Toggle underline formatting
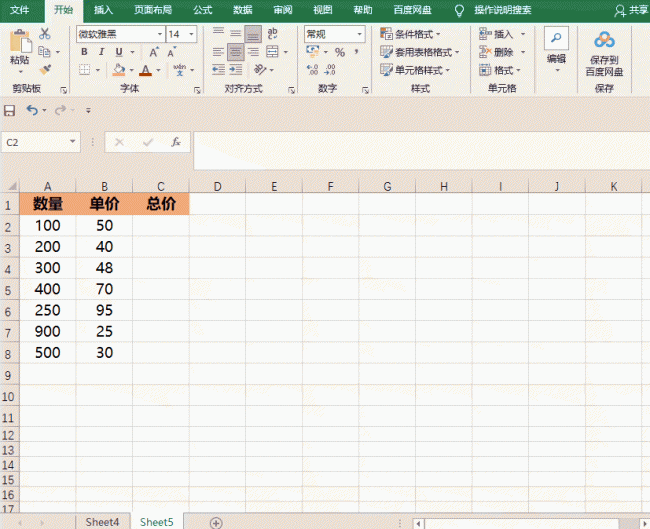The width and height of the screenshot is (650, 529). (x=119, y=52)
